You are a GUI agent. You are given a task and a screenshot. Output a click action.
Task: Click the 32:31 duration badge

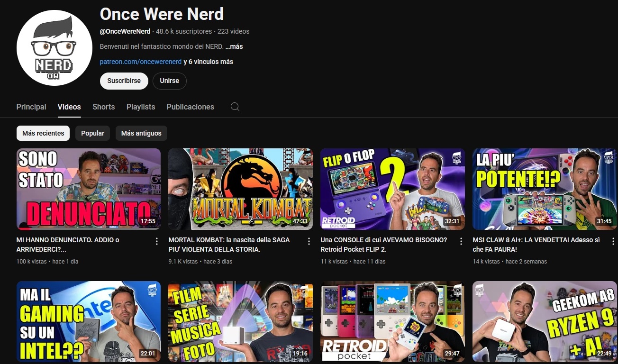452,221
